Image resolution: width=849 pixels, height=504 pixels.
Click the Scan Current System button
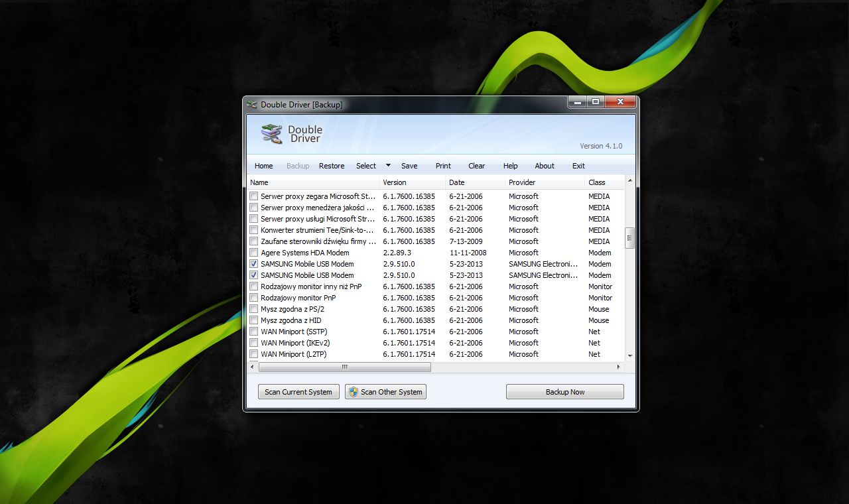click(298, 392)
